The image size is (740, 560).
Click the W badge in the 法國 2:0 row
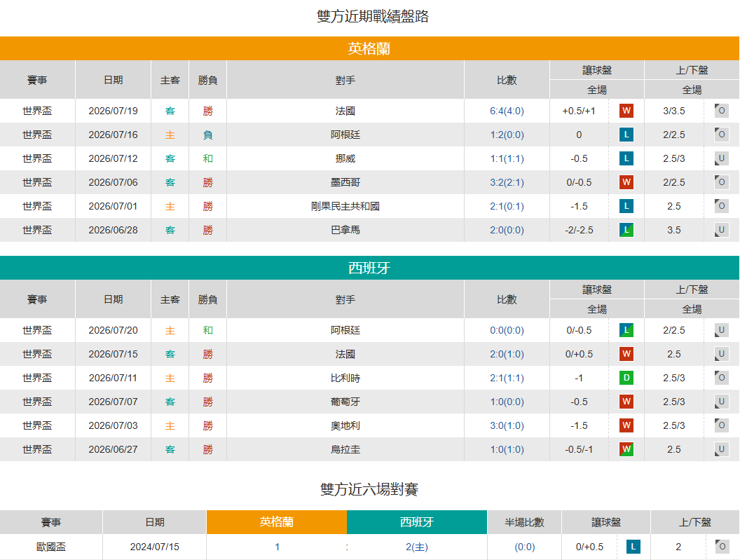click(x=626, y=354)
